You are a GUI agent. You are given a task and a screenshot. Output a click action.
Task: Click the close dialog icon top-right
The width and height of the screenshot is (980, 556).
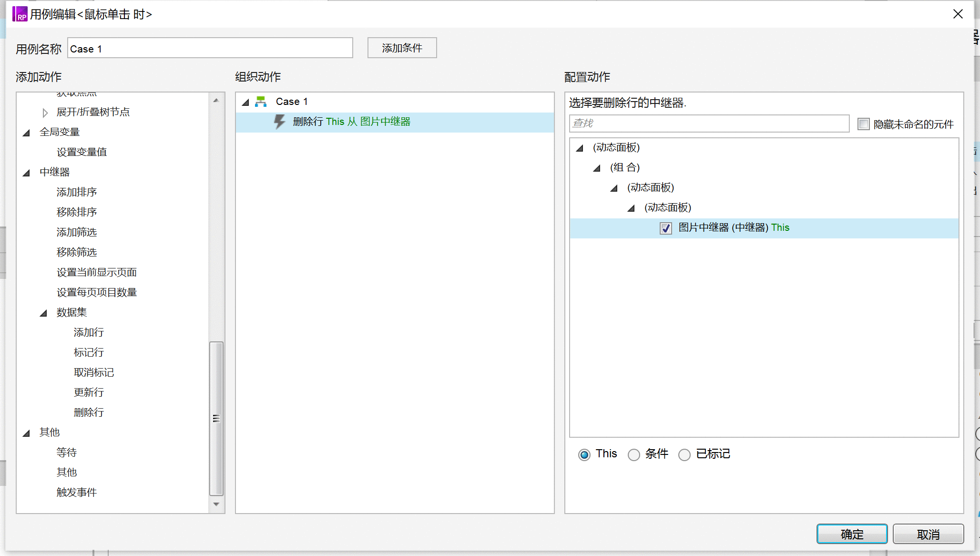(x=958, y=13)
